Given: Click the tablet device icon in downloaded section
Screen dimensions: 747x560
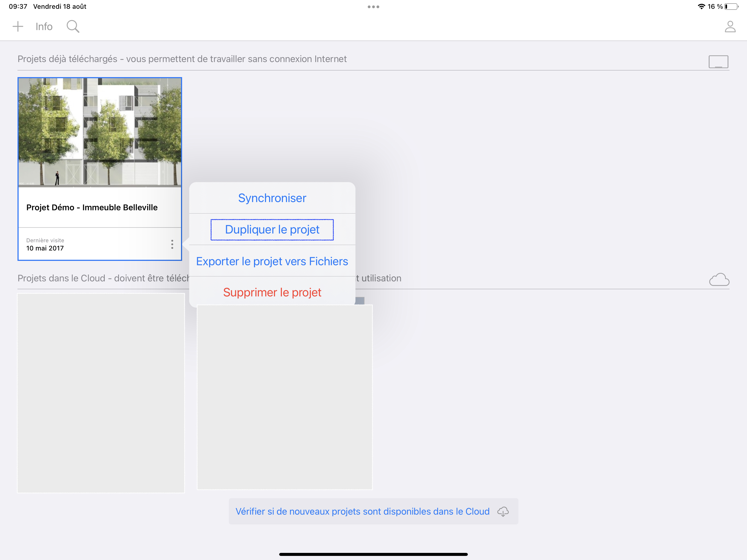Looking at the screenshot, I should tap(718, 62).
